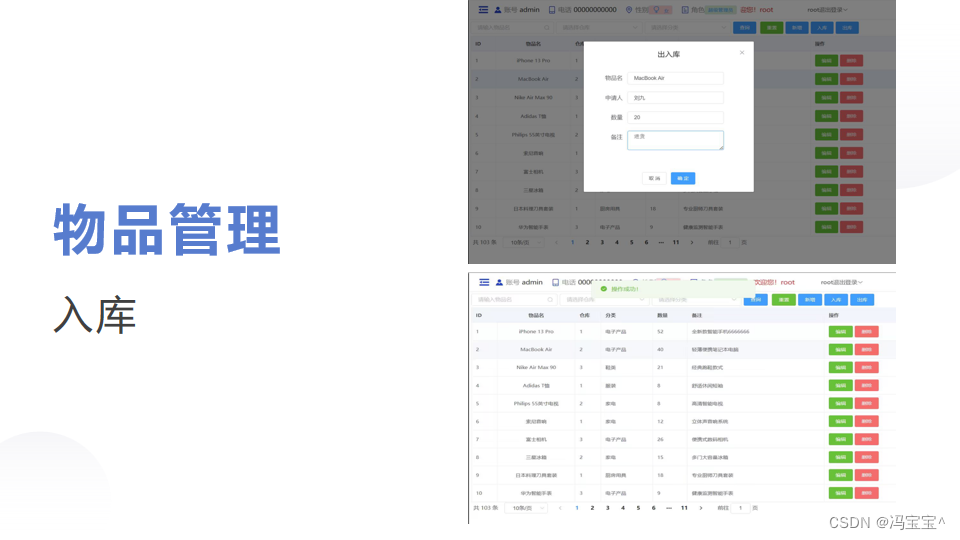Click the 查询 button in the dialog screenshot
The width and height of the screenshot is (960, 540).
click(x=744, y=28)
